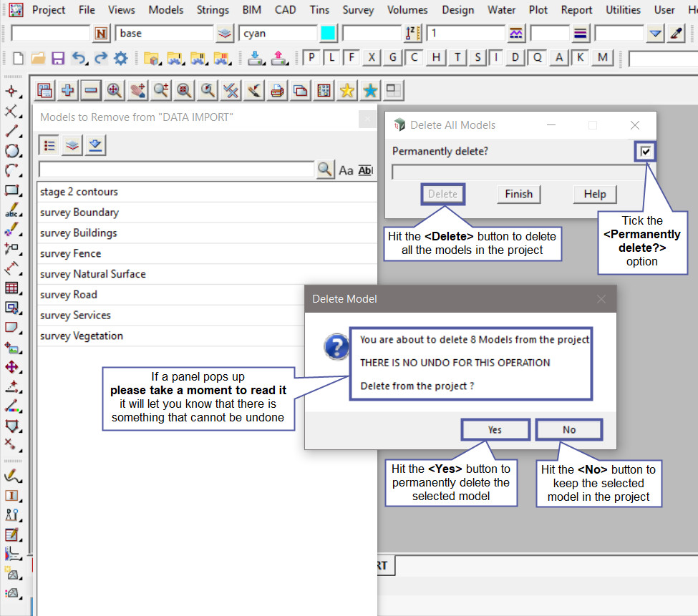Click the Finish button in Delete All Models
This screenshot has width=698, height=616.
[518, 194]
